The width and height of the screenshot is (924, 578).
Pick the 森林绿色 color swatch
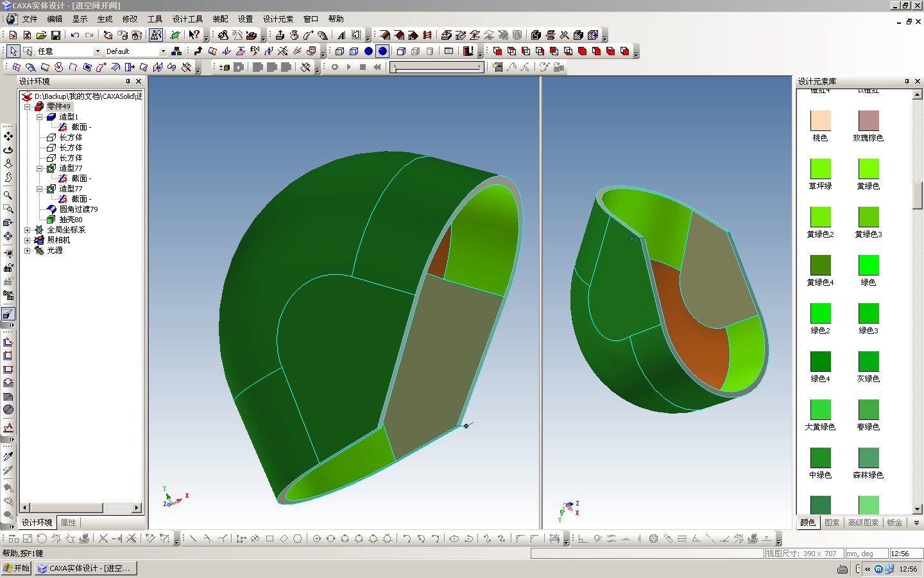[868, 458]
